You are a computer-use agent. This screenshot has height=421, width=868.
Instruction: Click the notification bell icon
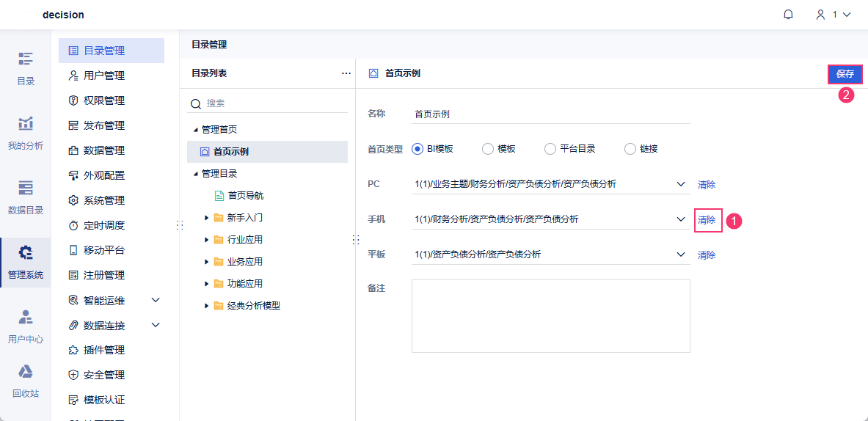[x=789, y=15]
